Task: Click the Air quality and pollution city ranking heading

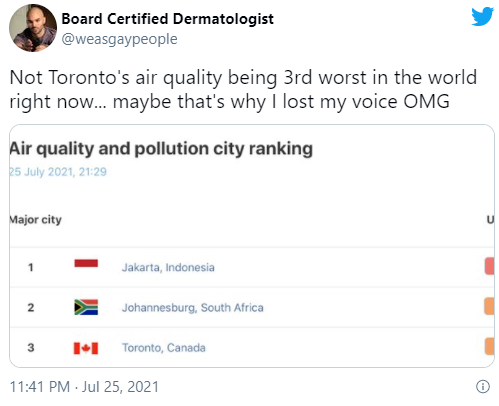Action: (x=161, y=149)
